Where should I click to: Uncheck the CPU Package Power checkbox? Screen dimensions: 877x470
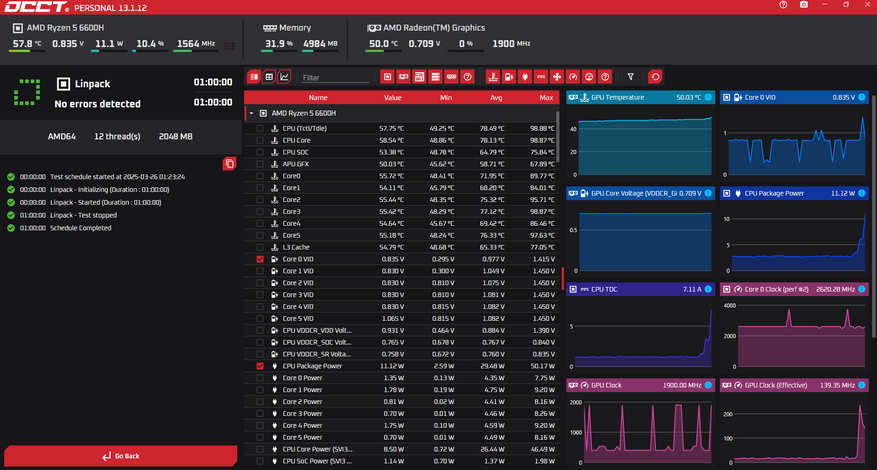(260, 366)
